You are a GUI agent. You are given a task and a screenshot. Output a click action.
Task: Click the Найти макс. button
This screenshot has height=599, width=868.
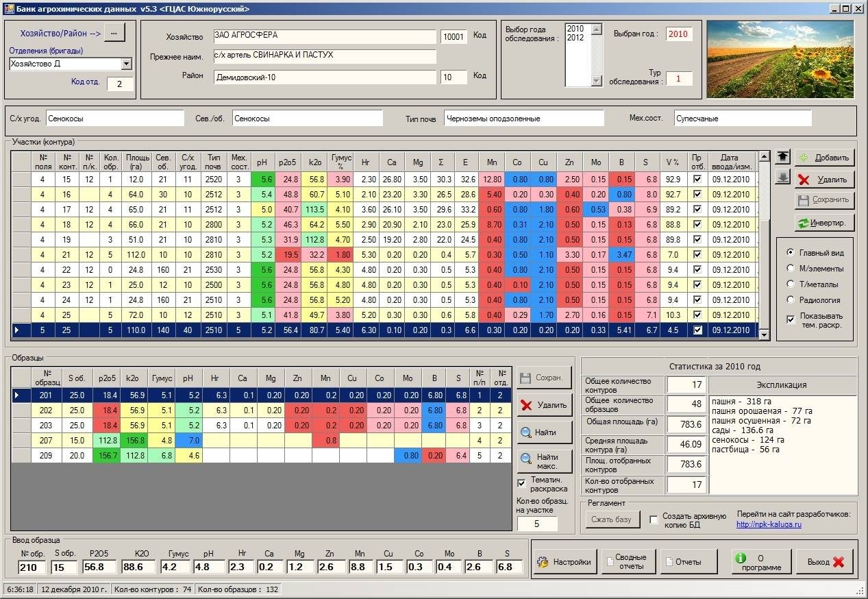click(x=544, y=461)
